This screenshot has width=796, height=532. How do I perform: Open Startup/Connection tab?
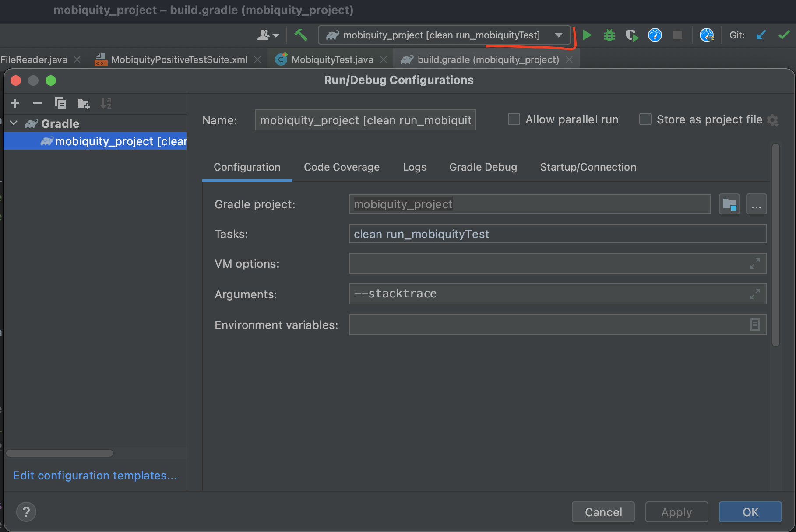pos(588,167)
